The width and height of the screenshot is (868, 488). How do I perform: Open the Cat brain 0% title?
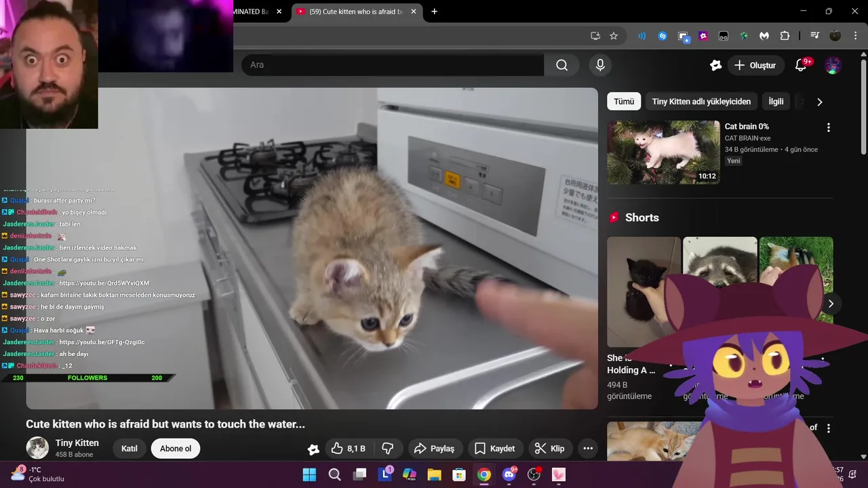point(747,127)
